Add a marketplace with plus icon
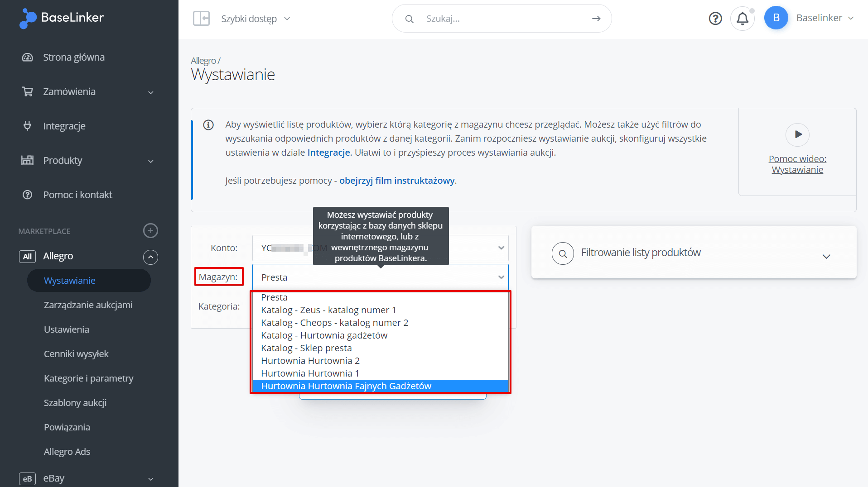This screenshot has width=868, height=487. [x=150, y=231]
